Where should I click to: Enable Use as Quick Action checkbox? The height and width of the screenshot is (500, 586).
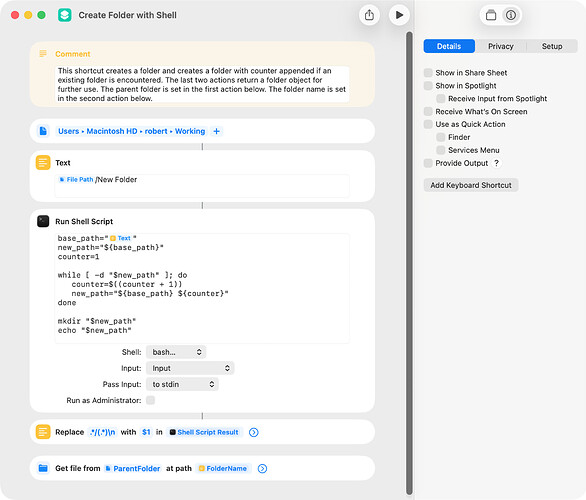[x=428, y=124]
